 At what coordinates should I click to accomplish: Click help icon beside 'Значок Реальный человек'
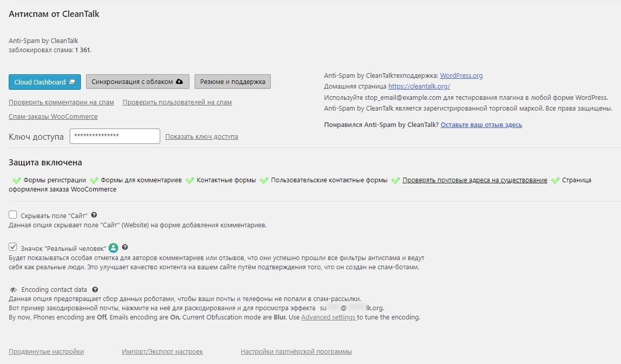pyautogui.click(x=125, y=247)
